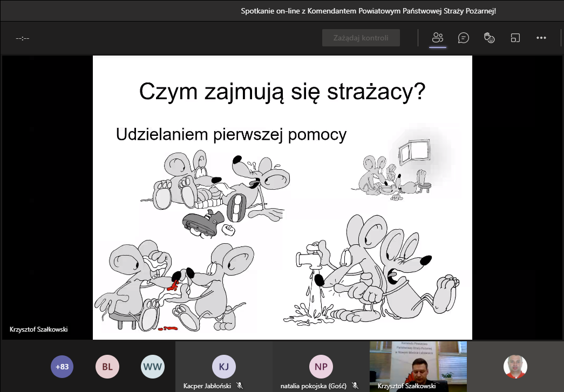Click the natalia pokojska (Gość) name label
564x392 pixels.
tap(313, 386)
